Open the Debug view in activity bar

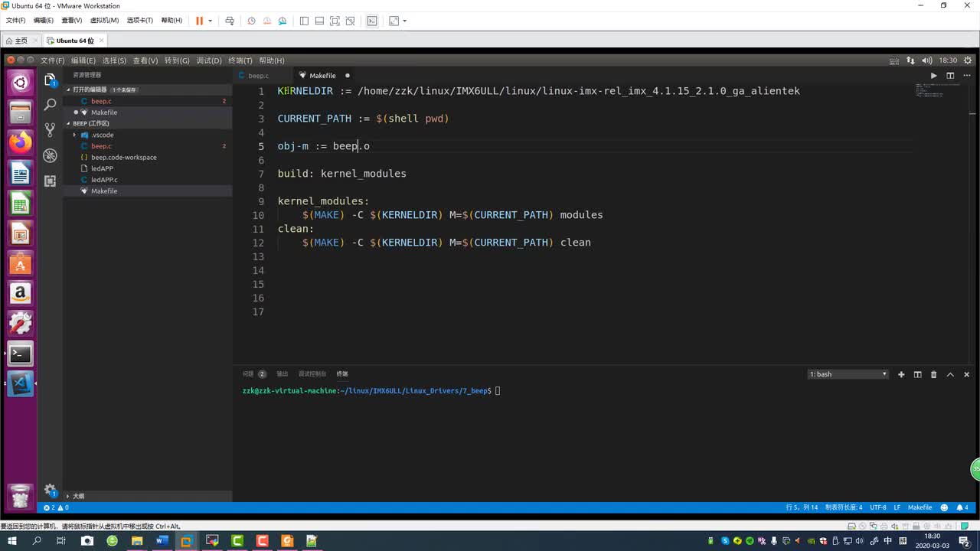coord(51,155)
